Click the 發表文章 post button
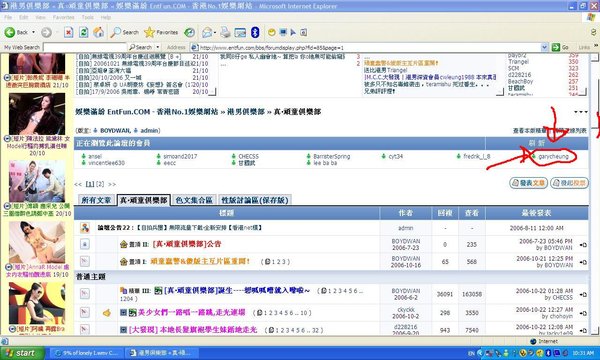 (x=528, y=183)
